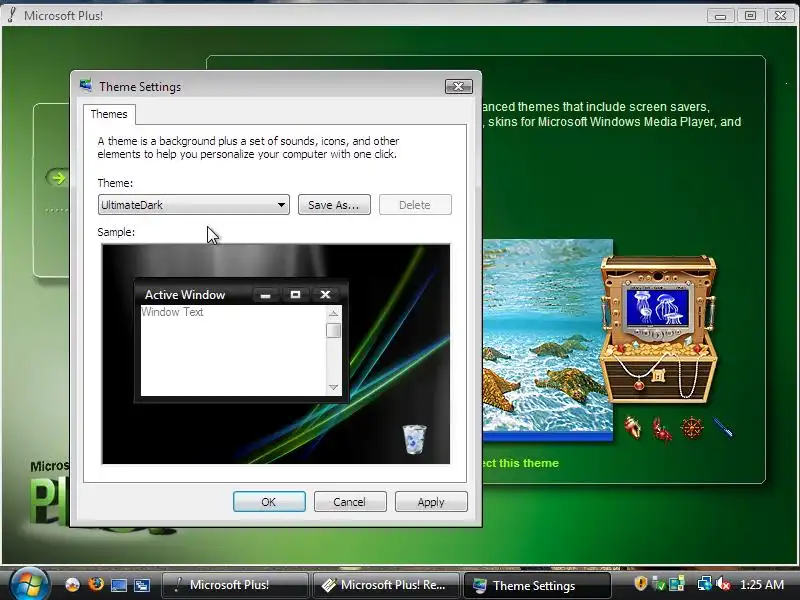
Task: Switch to Microsoft Plus! taskbar button
Action: tap(235, 585)
